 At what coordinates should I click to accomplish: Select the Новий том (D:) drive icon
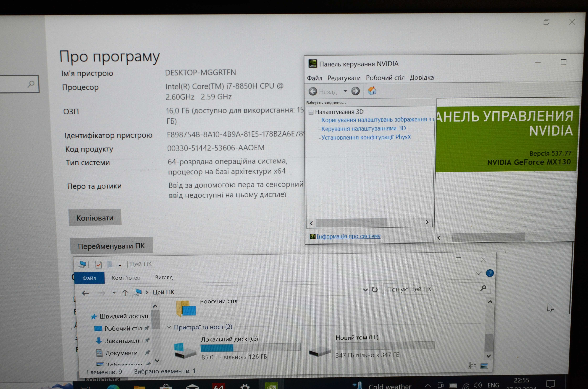pyautogui.click(x=320, y=351)
